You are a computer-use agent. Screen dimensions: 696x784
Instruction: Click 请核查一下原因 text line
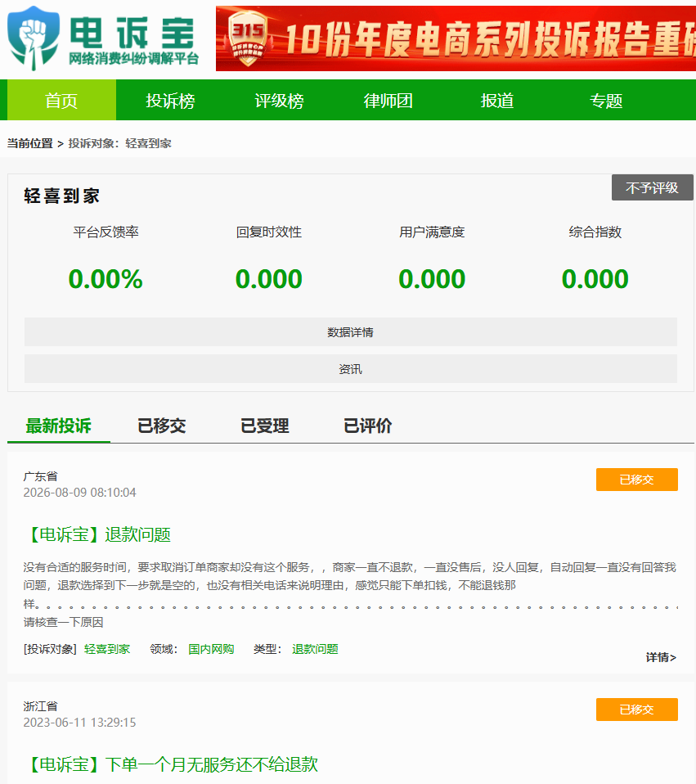click(64, 622)
